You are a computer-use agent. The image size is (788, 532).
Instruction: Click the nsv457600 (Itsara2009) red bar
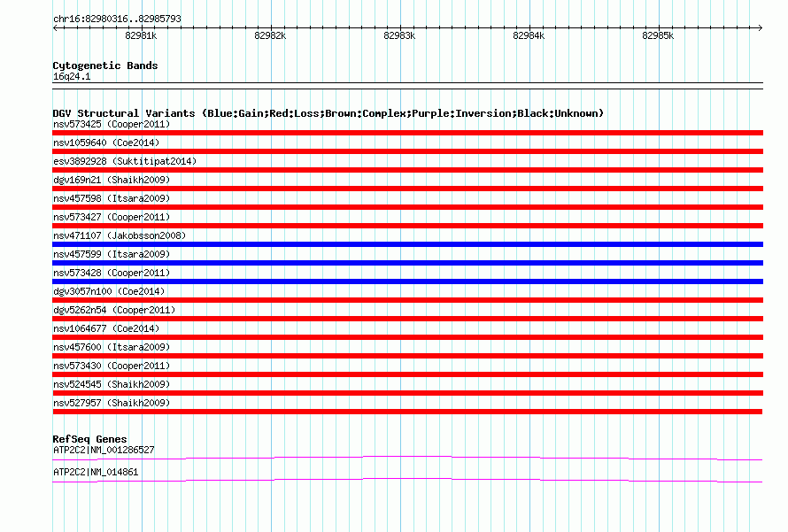pos(407,356)
